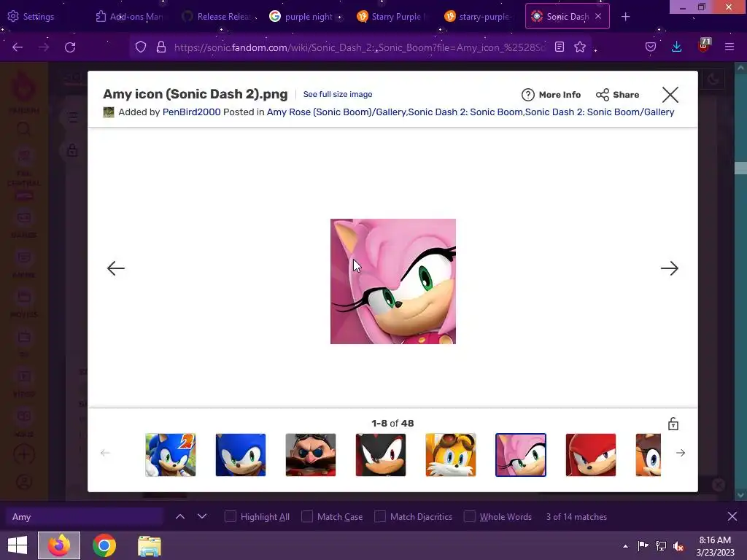This screenshot has width=747, height=560.
Task: Click the pin carousel lock icon
Action: pyautogui.click(x=673, y=424)
